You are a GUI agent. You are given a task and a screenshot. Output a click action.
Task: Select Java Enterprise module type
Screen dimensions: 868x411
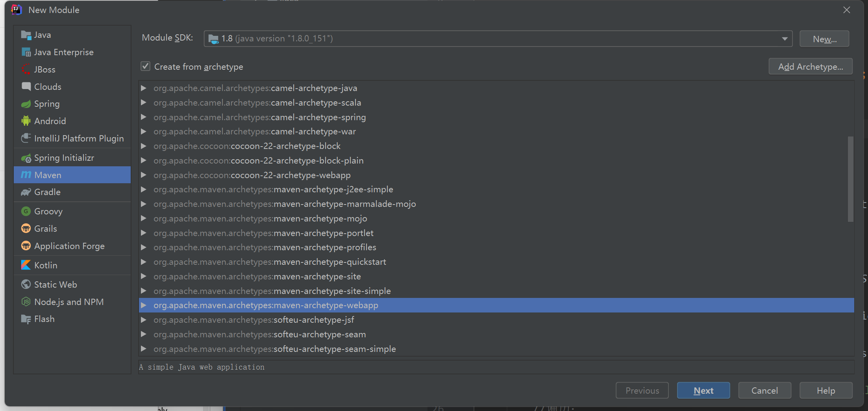[72, 52]
